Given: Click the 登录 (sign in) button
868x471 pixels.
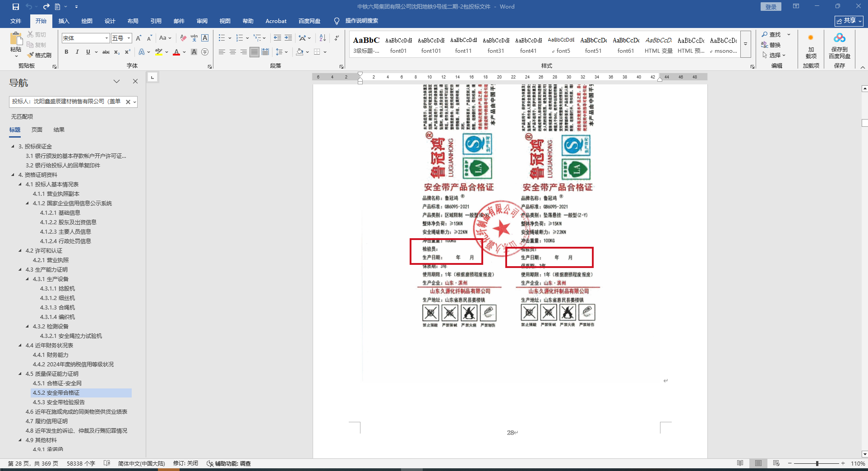Looking at the screenshot, I should [x=771, y=7].
